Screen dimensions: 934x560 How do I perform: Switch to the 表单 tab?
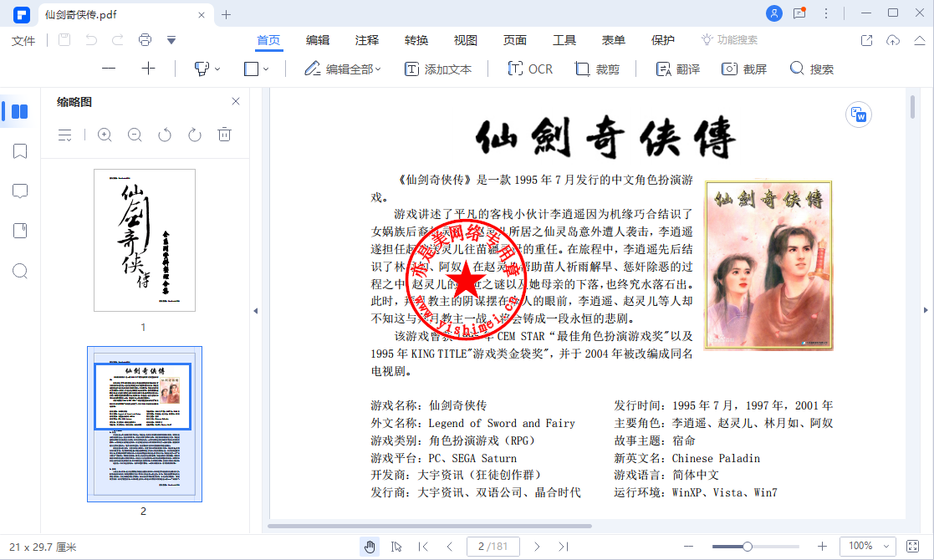[614, 40]
